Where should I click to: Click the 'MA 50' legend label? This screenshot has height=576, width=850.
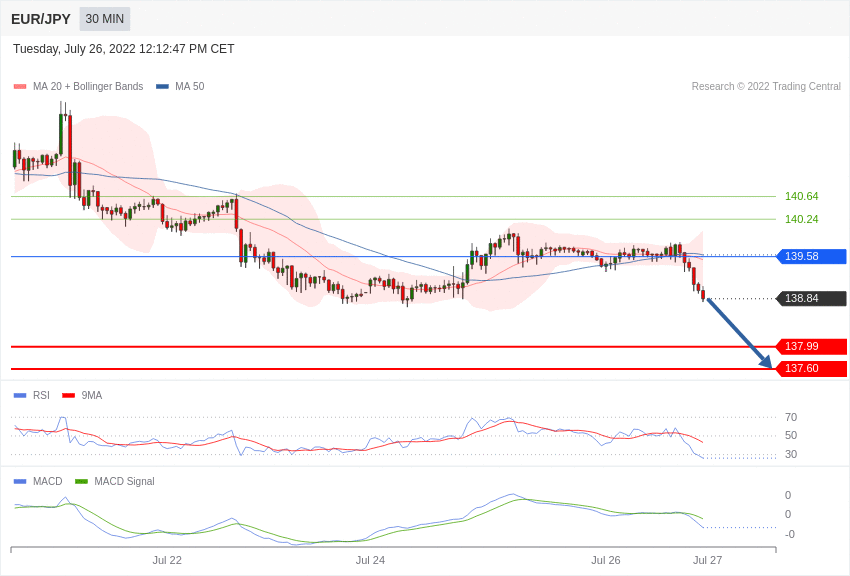(x=190, y=86)
